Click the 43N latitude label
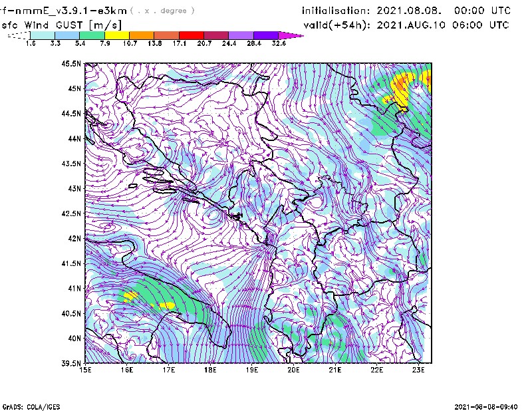The height and width of the screenshot is (411, 532). pos(74,188)
